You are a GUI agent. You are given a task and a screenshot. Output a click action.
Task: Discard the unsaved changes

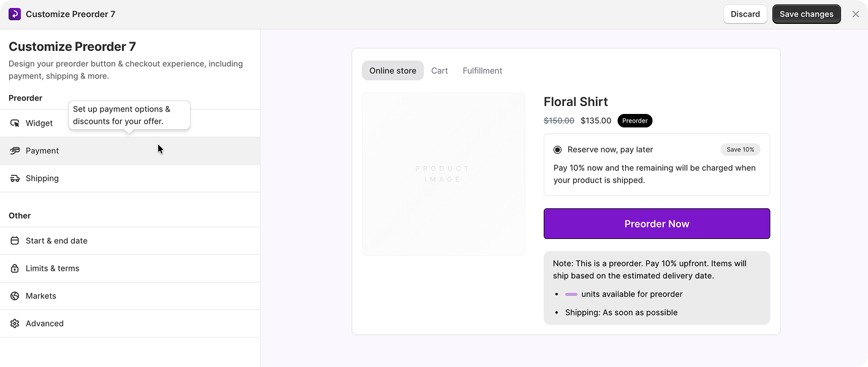(745, 14)
